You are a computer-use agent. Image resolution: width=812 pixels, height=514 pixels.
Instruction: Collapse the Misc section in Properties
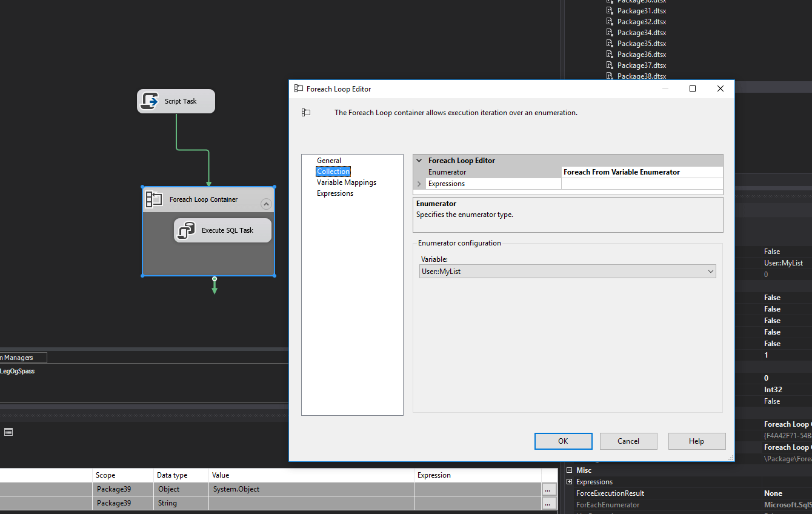click(569, 470)
